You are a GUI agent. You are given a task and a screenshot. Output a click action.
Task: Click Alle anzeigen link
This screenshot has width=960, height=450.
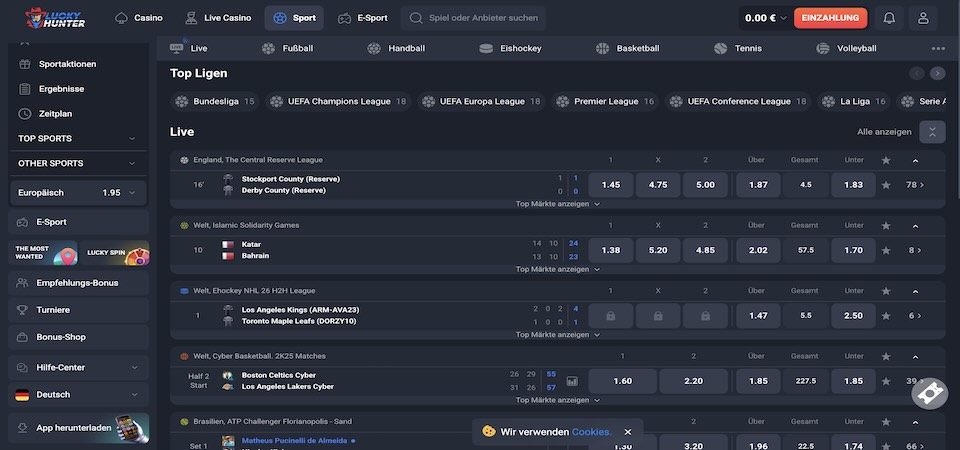[884, 132]
